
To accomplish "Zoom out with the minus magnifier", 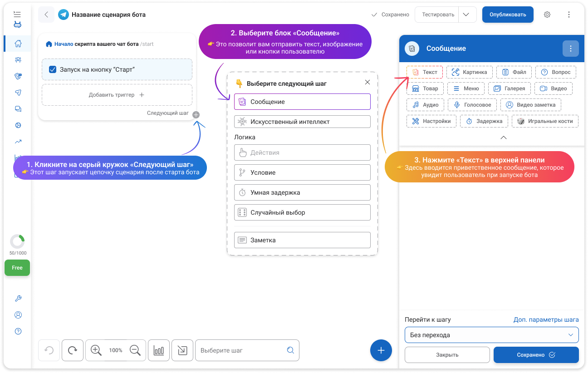I will [x=135, y=350].
